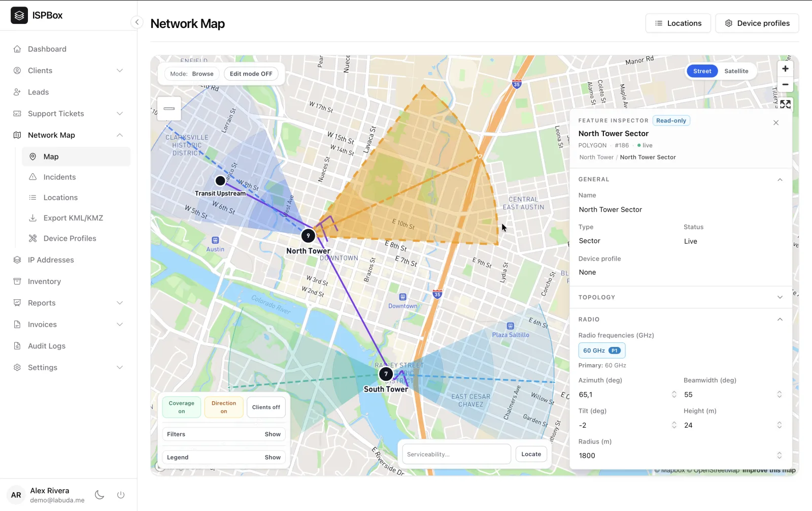812x511 pixels.
Task: Click the Device Profiles tools icon
Action: point(33,238)
